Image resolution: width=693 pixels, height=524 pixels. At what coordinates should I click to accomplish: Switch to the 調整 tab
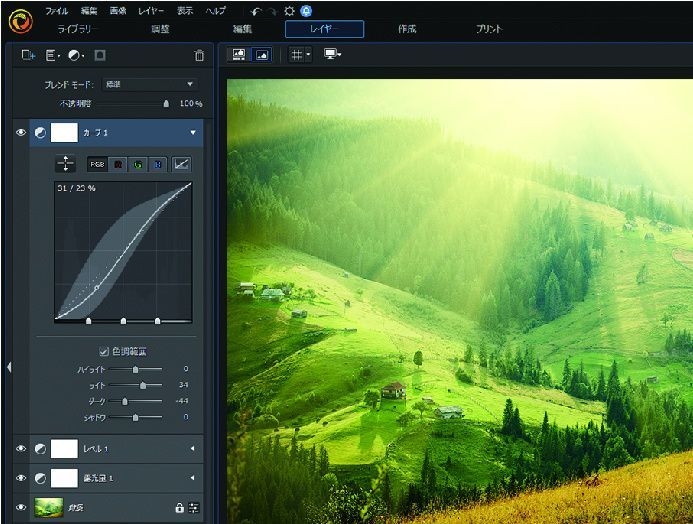[x=160, y=29]
